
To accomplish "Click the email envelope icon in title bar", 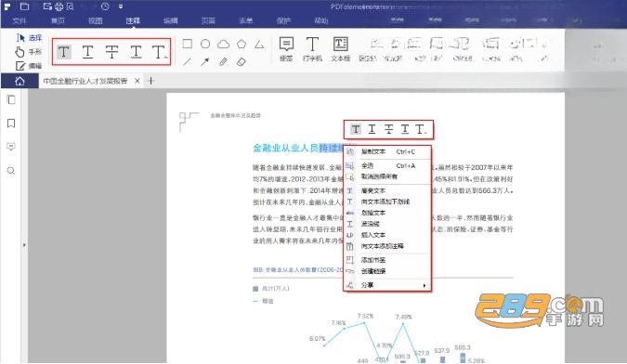I will [47, 6].
